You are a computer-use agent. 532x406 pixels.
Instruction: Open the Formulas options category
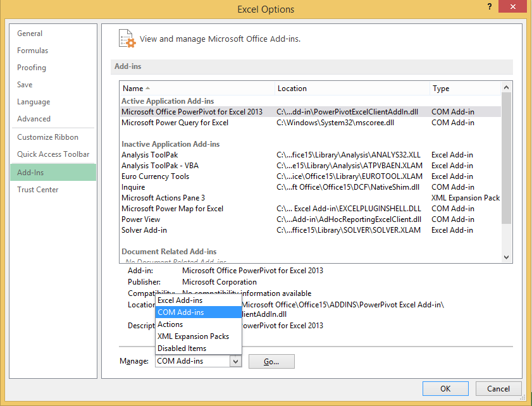[x=33, y=51]
